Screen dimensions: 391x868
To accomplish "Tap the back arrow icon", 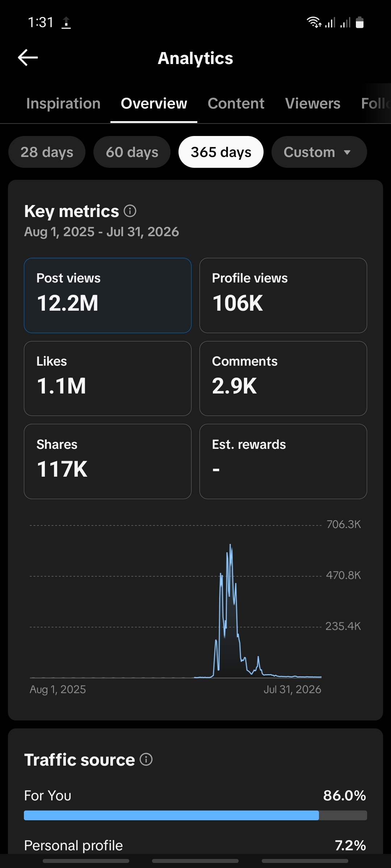I will pos(28,58).
